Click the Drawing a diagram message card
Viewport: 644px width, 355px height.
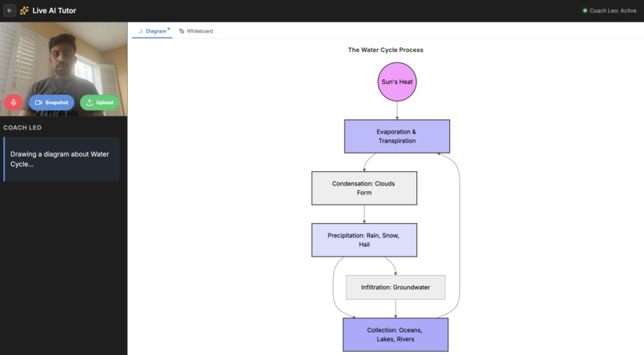pyautogui.click(x=62, y=159)
